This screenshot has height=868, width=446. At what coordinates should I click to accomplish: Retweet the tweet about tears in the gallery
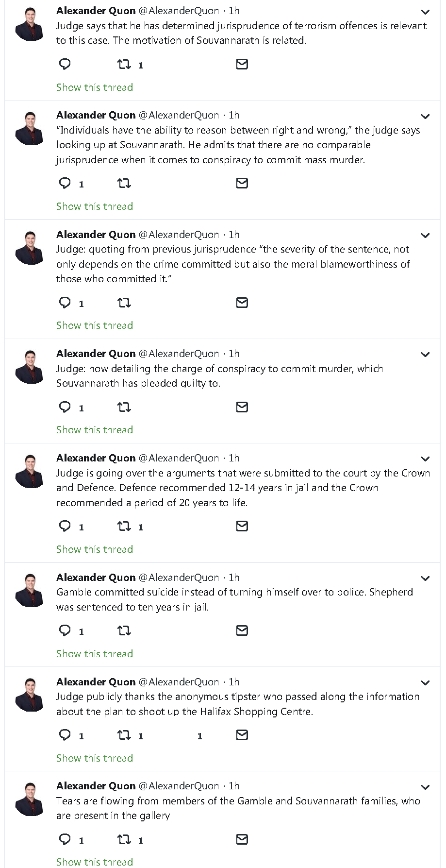(x=124, y=839)
